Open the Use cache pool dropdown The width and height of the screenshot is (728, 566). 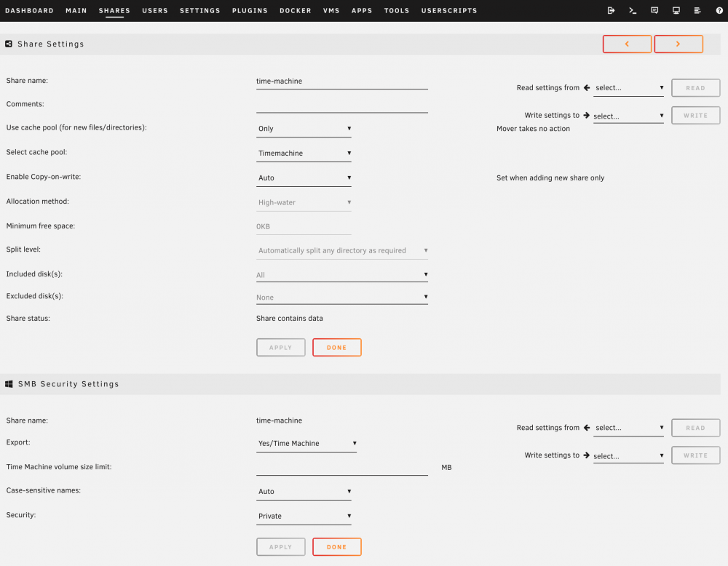point(304,129)
